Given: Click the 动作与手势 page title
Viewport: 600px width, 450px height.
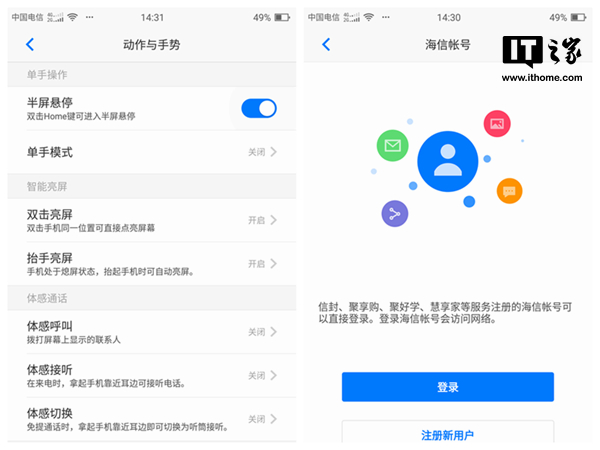Looking at the screenshot, I should coord(152,45).
